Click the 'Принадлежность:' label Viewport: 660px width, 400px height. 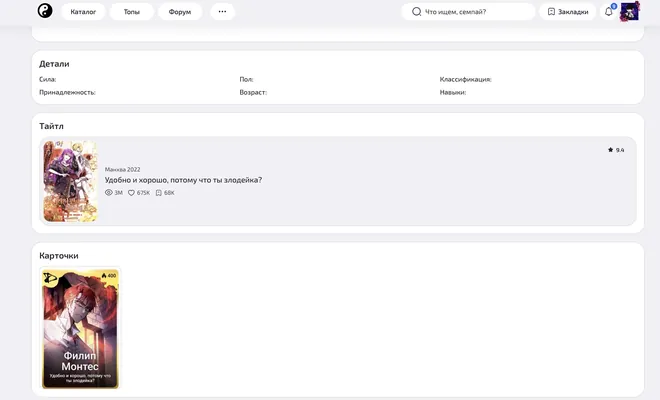coord(67,92)
